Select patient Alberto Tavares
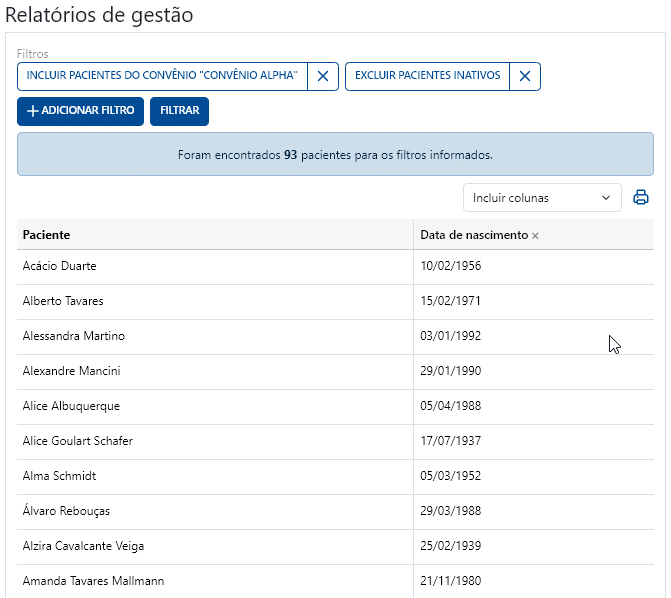Screen dimensions: 671x598 click(x=63, y=301)
